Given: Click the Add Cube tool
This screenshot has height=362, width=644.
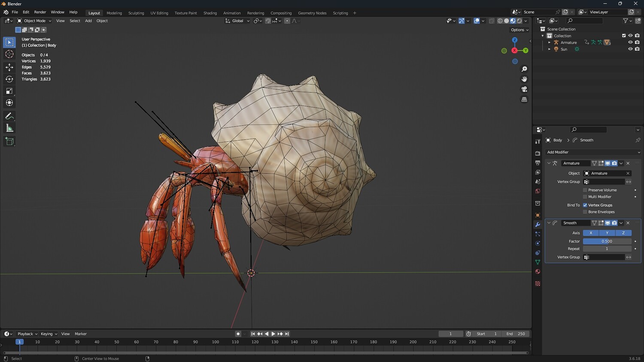Looking at the screenshot, I should coord(9,141).
